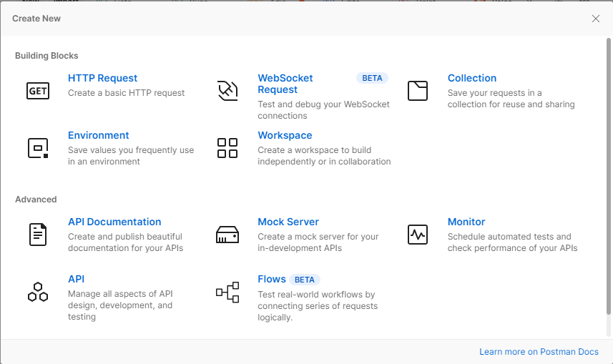The width and height of the screenshot is (613, 364).
Task: Click the Workspace four-squares icon
Action: click(227, 148)
